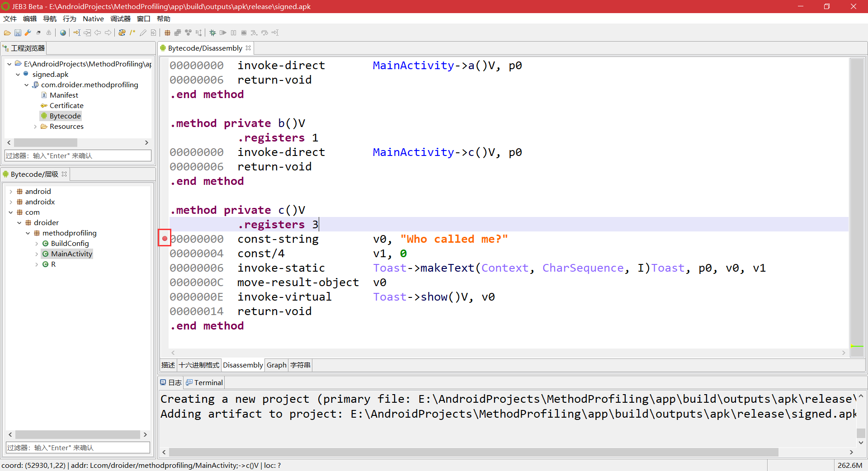Close the Bytecode/Disassembly tab
This screenshot has width=868, height=471.
(248, 48)
